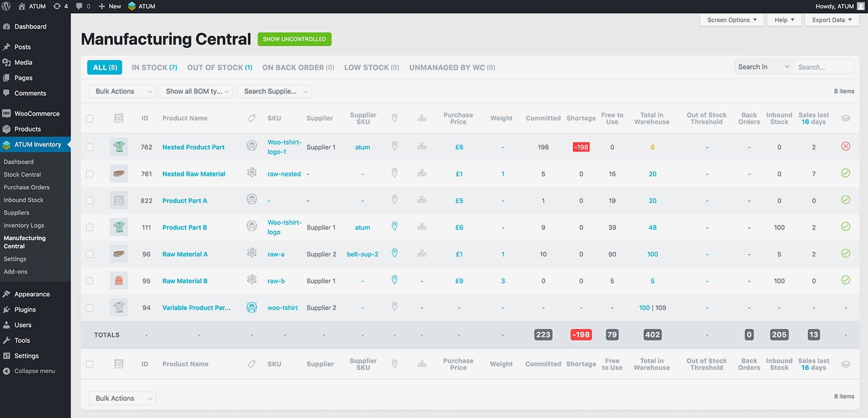Switch to the IN STOCK tab
Image resolution: width=868 pixels, height=418 pixels.
point(154,67)
